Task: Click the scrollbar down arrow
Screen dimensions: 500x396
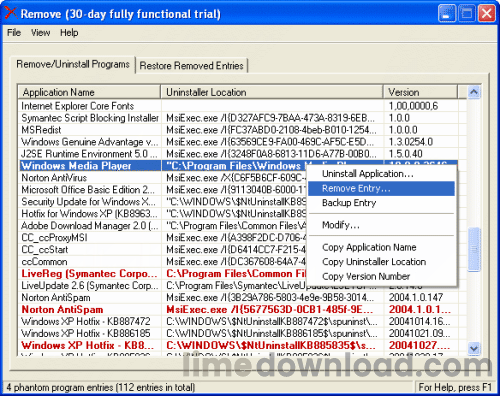Action: (x=474, y=348)
